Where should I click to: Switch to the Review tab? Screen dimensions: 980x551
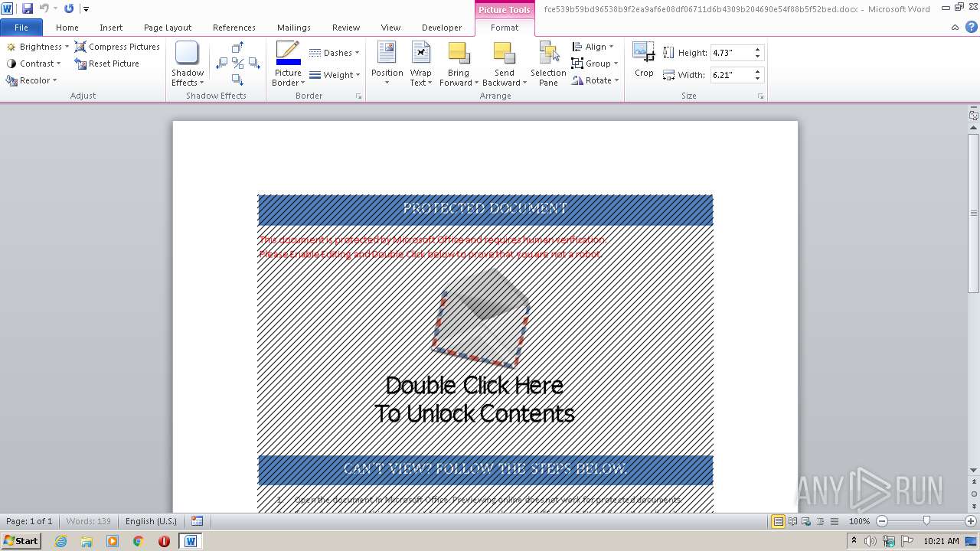pos(346,28)
